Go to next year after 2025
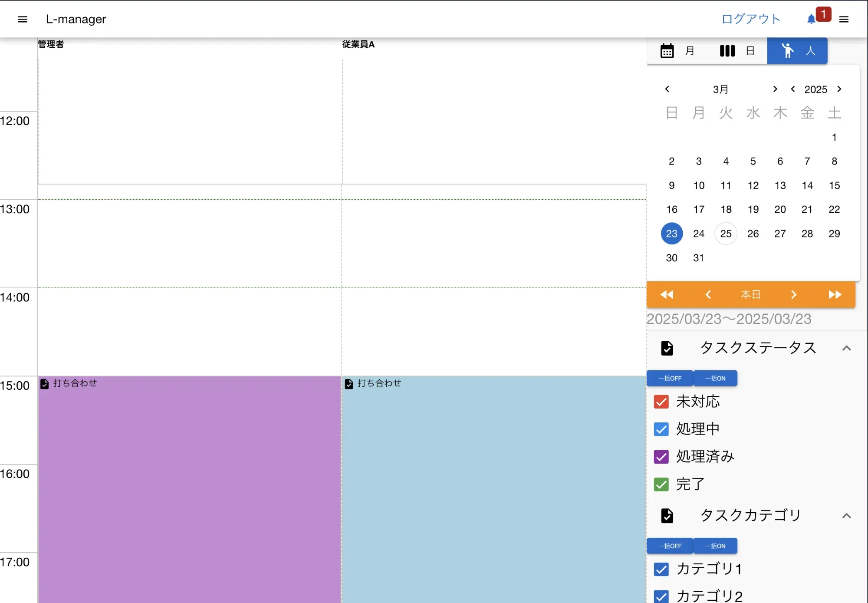The height and width of the screenshot is (603, 868). coord(839,89)
